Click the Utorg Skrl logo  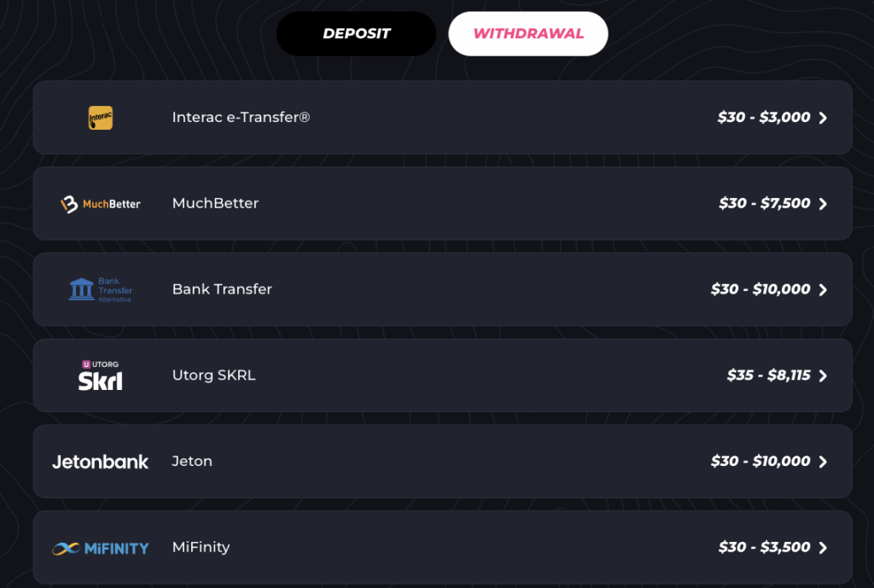point(101,376)
